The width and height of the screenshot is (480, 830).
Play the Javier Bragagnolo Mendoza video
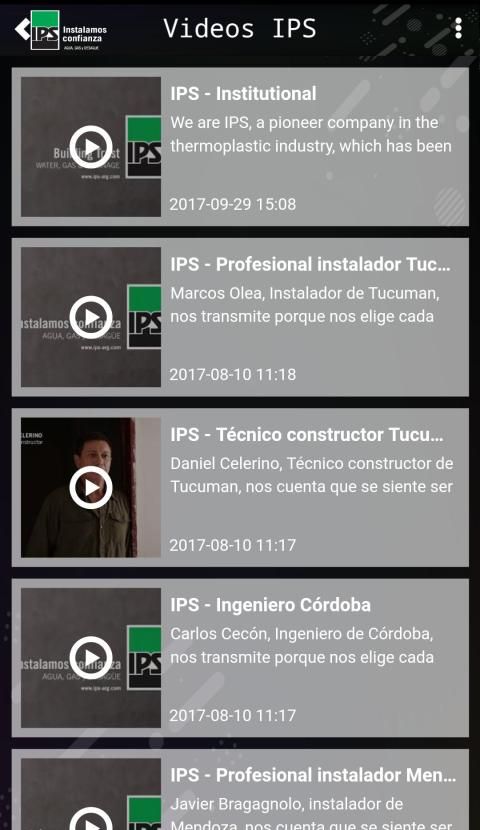pyautogui.click(x=91, y=819)
